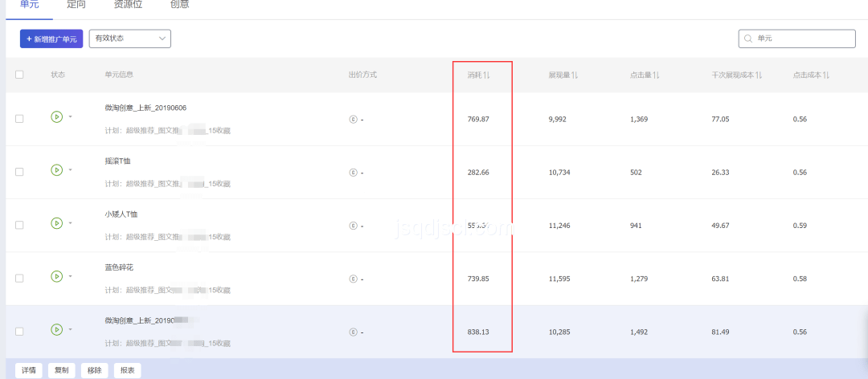Open unit 微淘创意_上新_20190606
The height and width of the screenshot is (379, 868).
pos(145,108)
